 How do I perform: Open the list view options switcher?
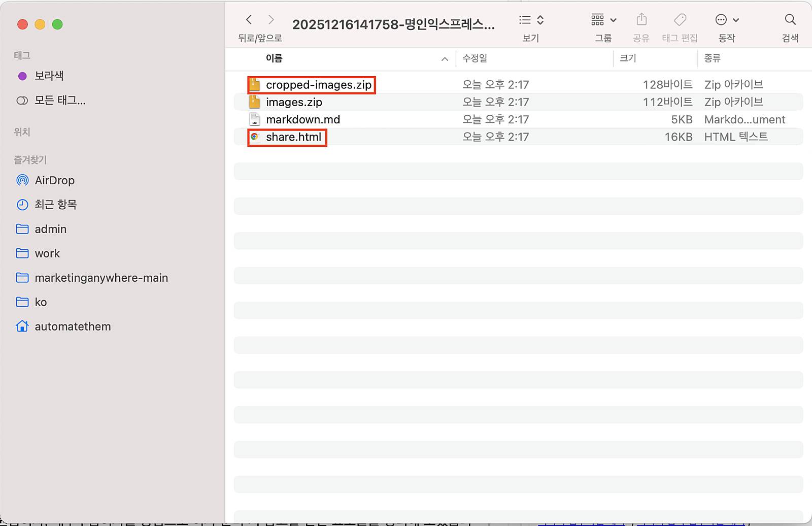point(531,20)
